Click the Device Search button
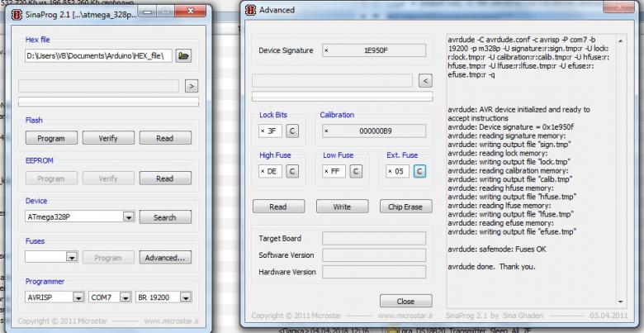 [x=165, y=217]
